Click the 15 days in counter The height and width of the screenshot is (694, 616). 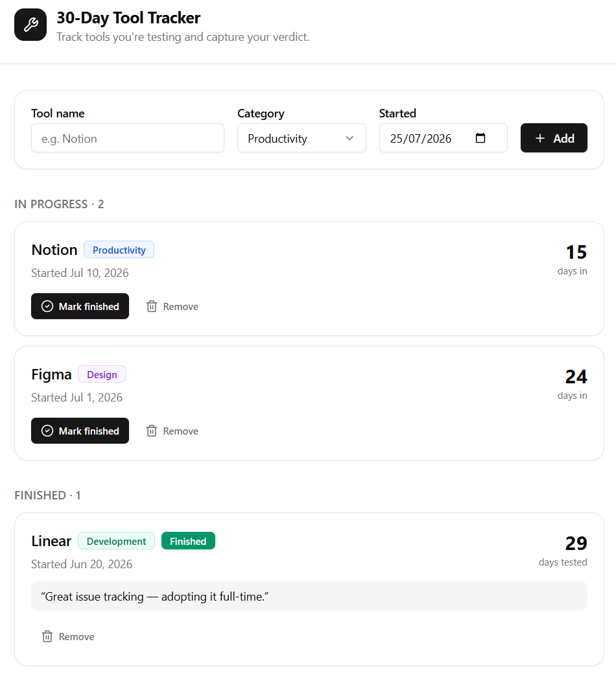click(573, 259)
